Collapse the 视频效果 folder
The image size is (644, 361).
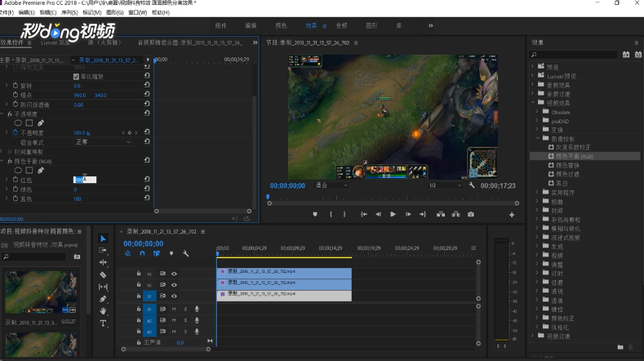pos(532,102)
